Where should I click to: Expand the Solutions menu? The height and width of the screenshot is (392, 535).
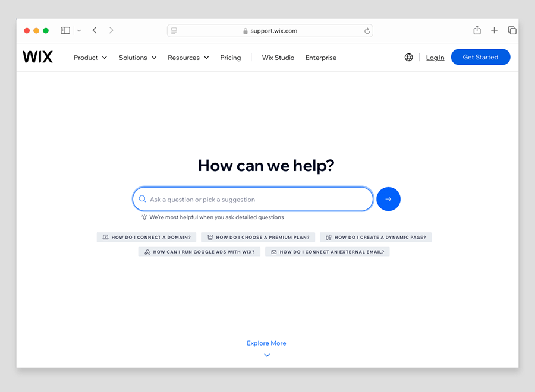[137, 58]
